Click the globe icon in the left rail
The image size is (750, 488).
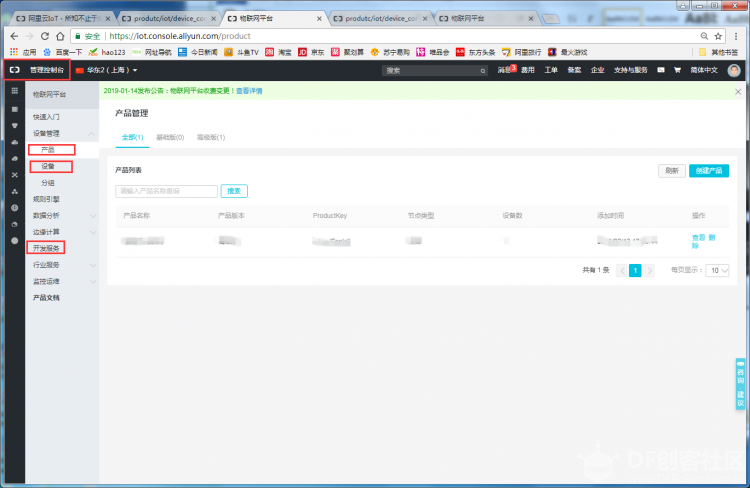[x=14, y=208]
